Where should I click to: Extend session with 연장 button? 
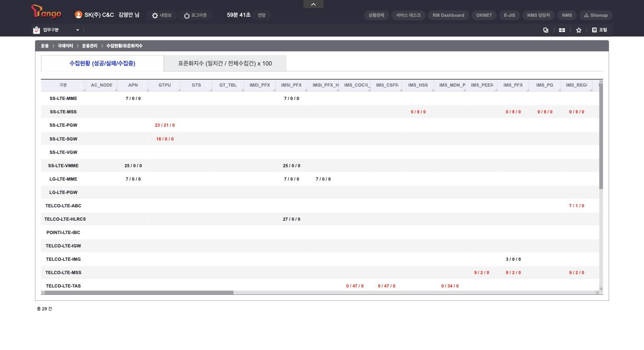262,15
